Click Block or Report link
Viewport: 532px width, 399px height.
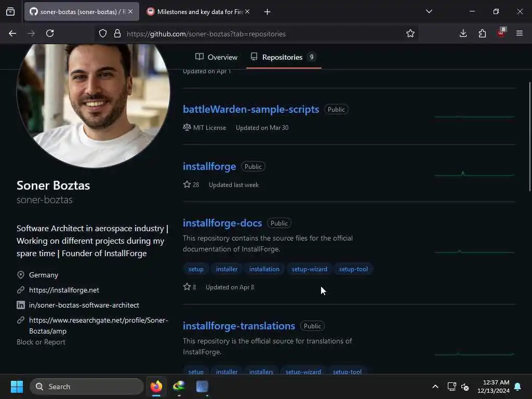(41, 342)
